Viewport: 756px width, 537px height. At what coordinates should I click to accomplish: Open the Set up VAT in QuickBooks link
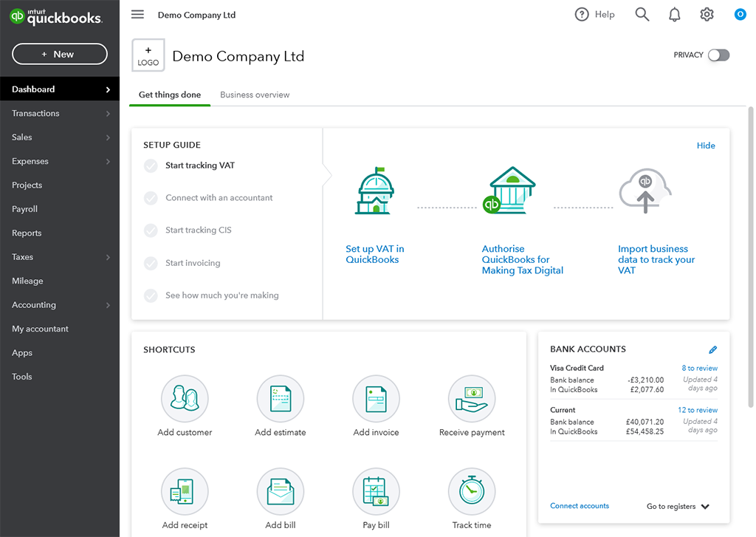click(374, 254)
